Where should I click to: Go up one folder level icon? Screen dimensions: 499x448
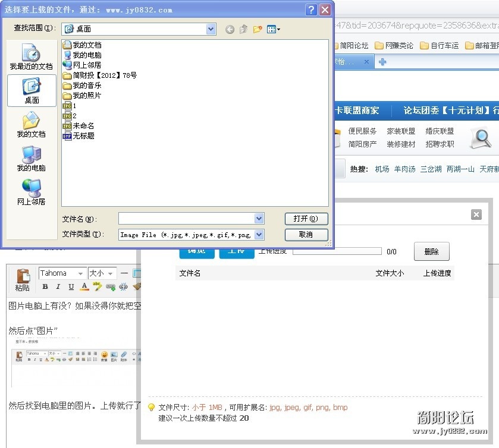[243, 29]
